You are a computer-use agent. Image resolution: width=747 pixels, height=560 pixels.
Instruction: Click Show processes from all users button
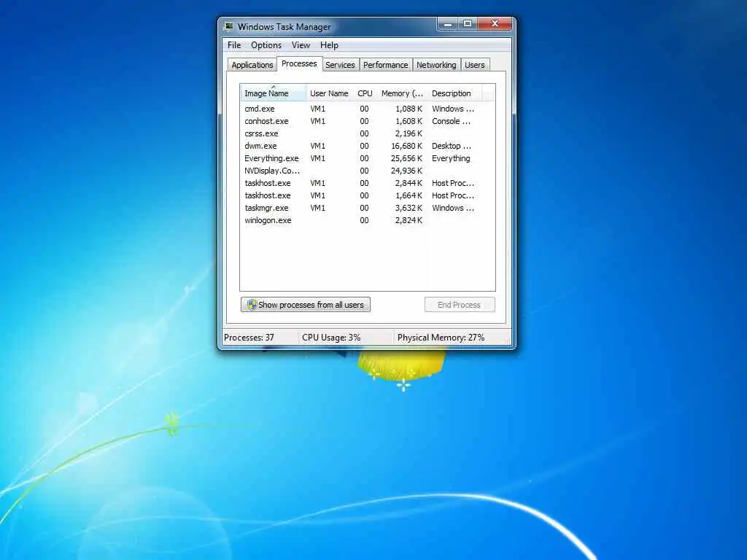click(x=306, y=305)
